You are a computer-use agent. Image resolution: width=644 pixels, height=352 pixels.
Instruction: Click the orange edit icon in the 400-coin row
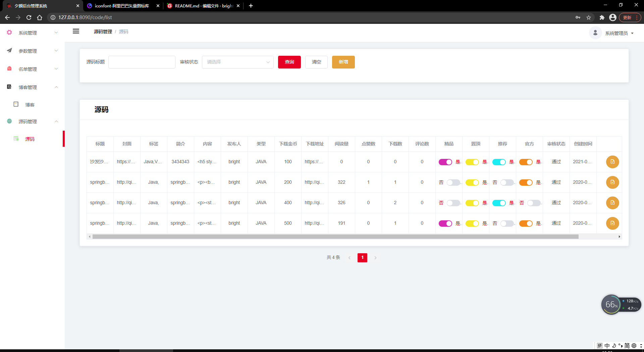(612, 203)
